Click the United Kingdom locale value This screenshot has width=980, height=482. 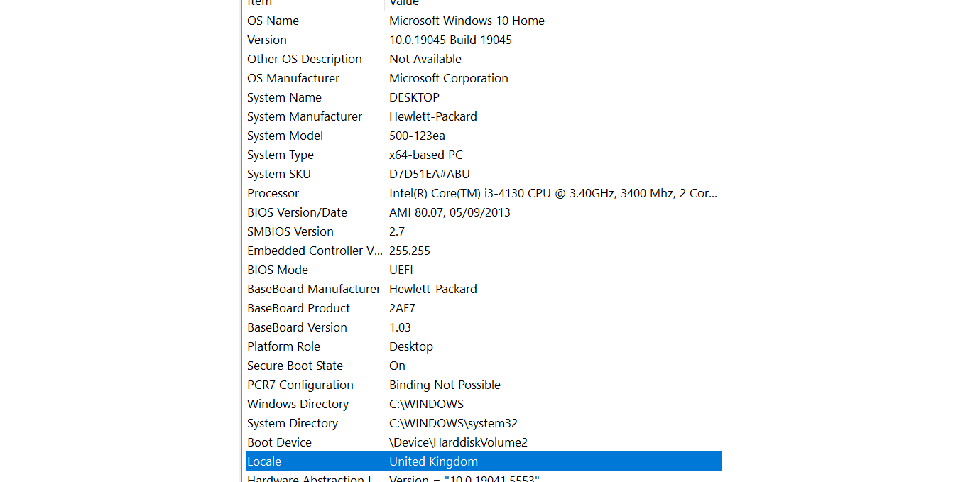click(x=433, y=461)
